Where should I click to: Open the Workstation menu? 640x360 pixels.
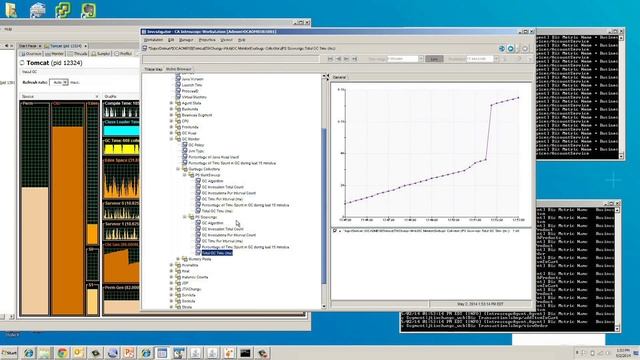[153, 40]
